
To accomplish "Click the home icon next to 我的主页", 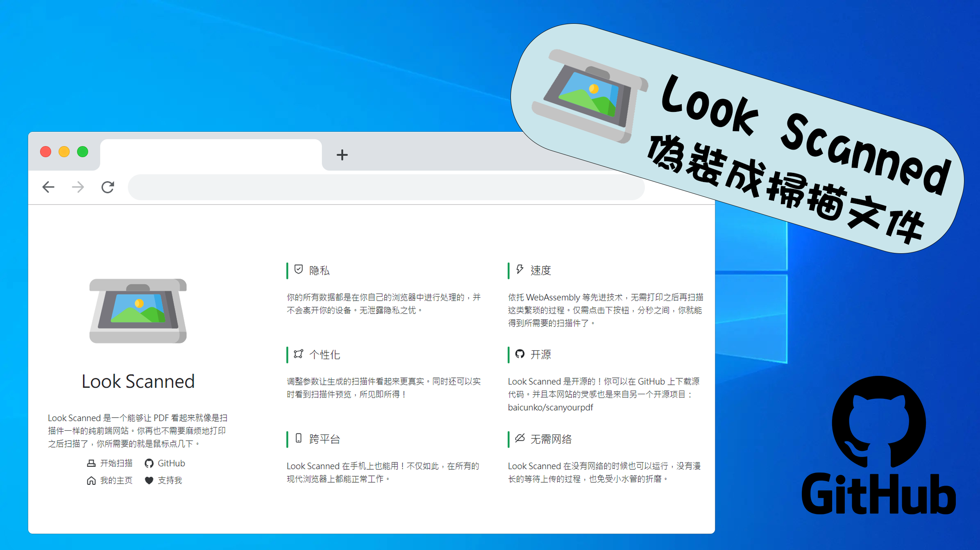I will pos(91,481).
